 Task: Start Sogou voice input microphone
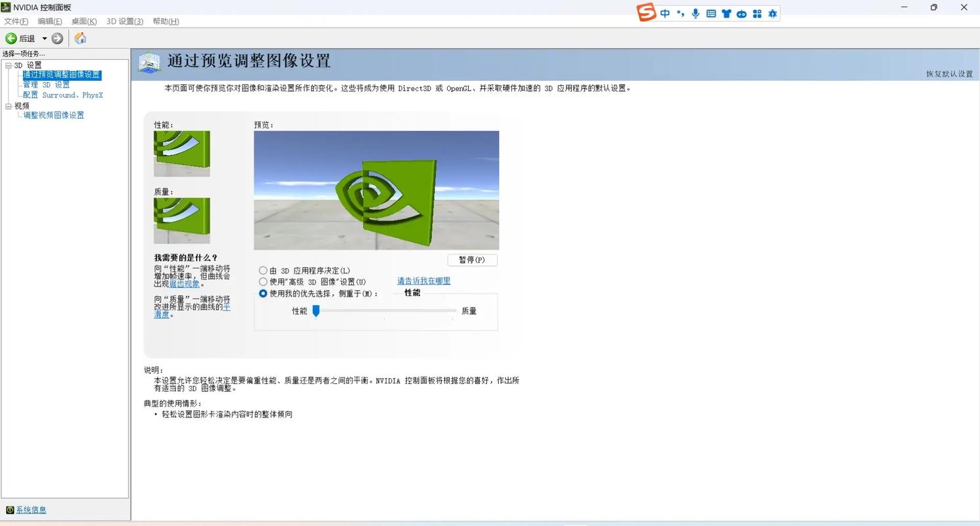click(695, 13)
